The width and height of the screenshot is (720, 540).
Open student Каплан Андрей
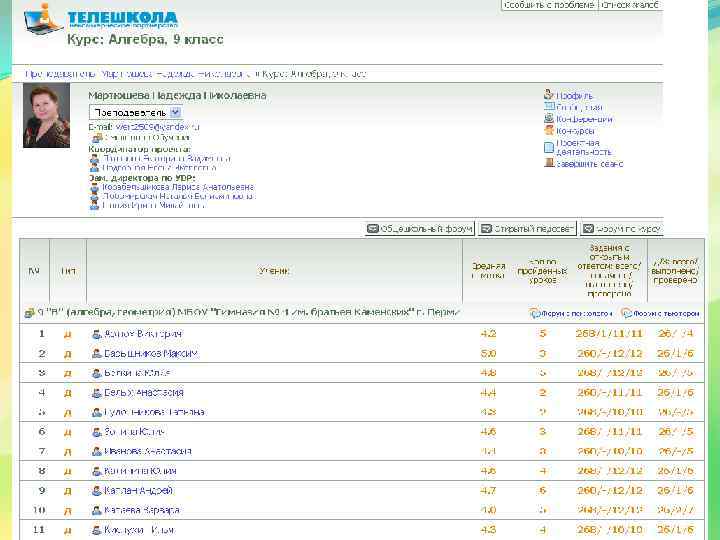pos(138,491)
